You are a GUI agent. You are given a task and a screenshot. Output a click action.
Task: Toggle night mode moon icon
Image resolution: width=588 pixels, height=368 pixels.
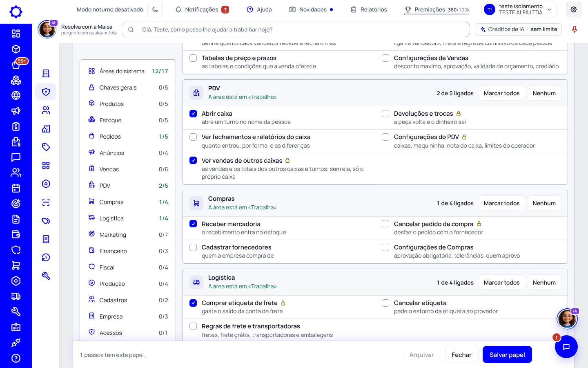pos(155,9)
